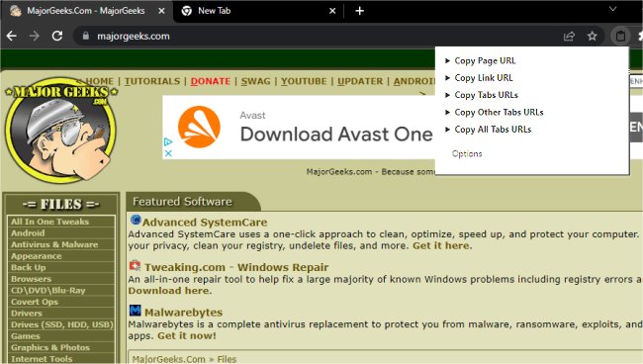Click the Avast orange logo in ad

(199, 127)
